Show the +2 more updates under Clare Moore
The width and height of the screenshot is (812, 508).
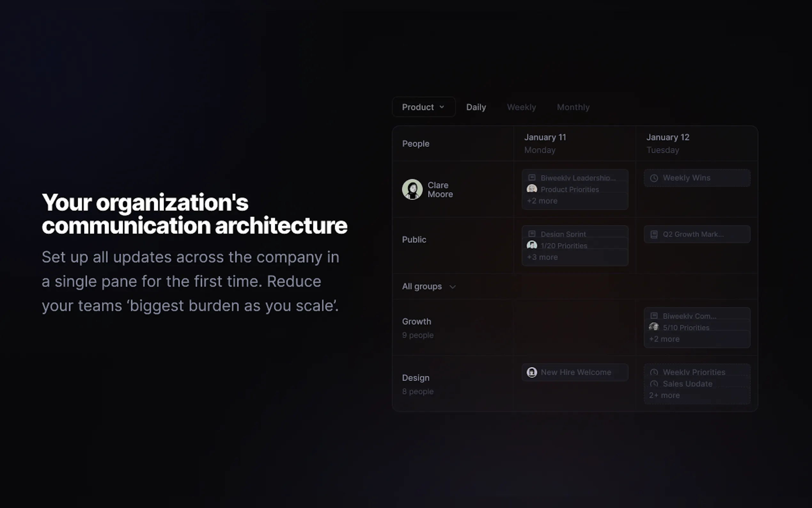coord(542,201)
